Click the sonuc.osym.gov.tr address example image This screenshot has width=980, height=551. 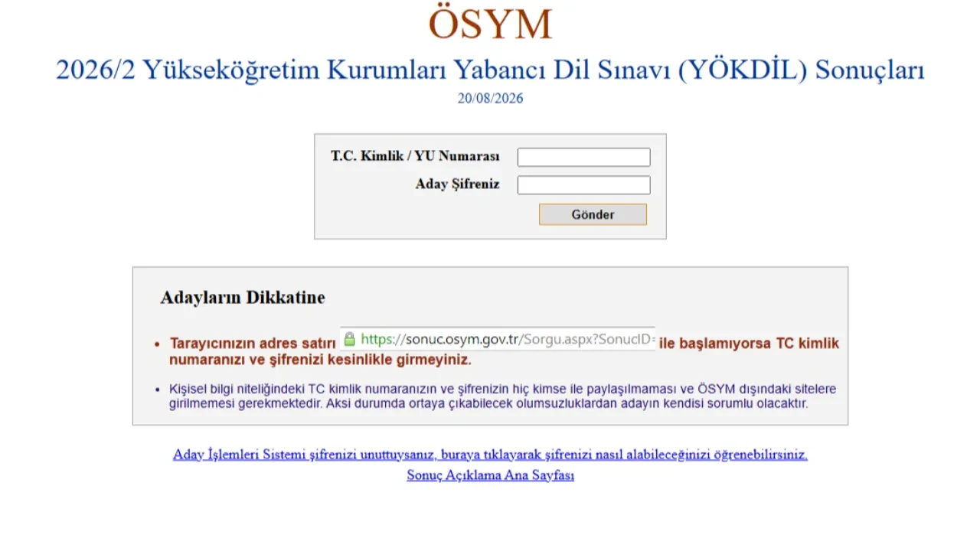point(498,338)
